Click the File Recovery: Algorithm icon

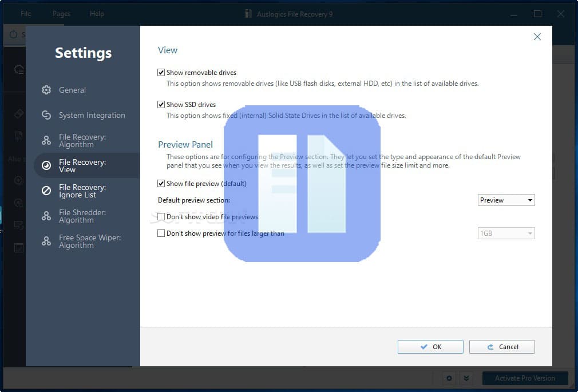pyautogui.click(x=46, y=141)
